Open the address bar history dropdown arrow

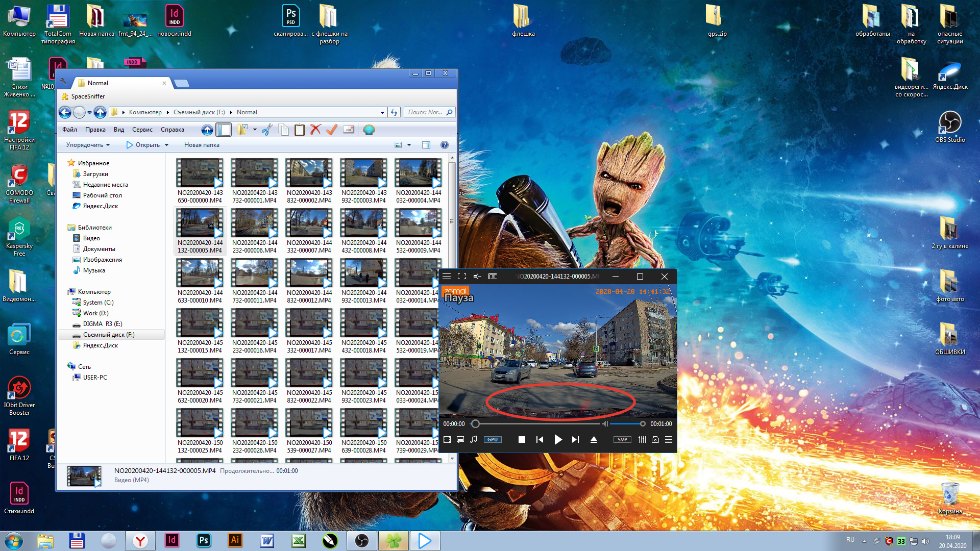point(382,112)
